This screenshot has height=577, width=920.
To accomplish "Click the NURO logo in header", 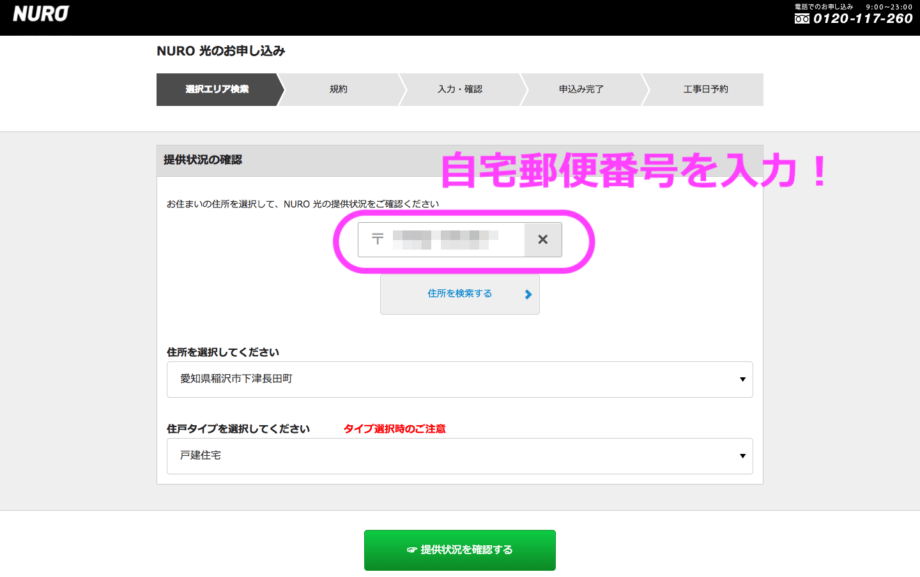I will [41, 16].
